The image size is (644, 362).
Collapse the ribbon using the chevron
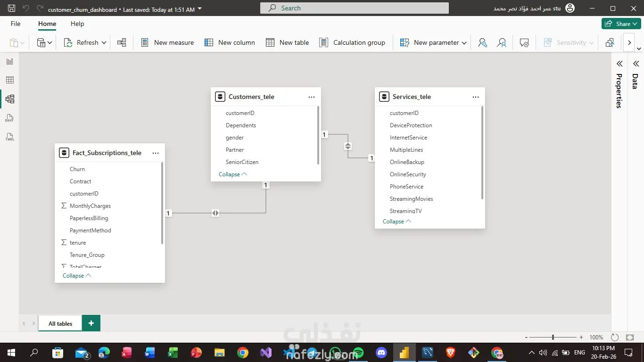coord(639,49)
